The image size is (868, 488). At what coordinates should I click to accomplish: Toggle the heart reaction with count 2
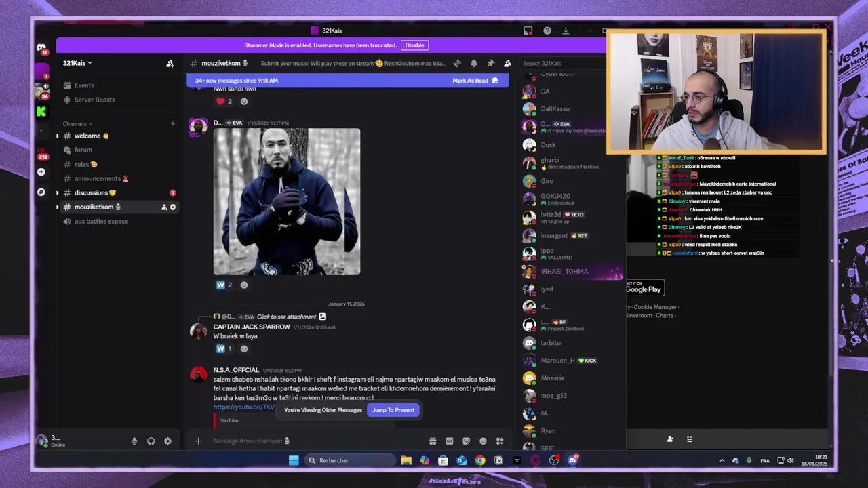(x=224, y=102)
